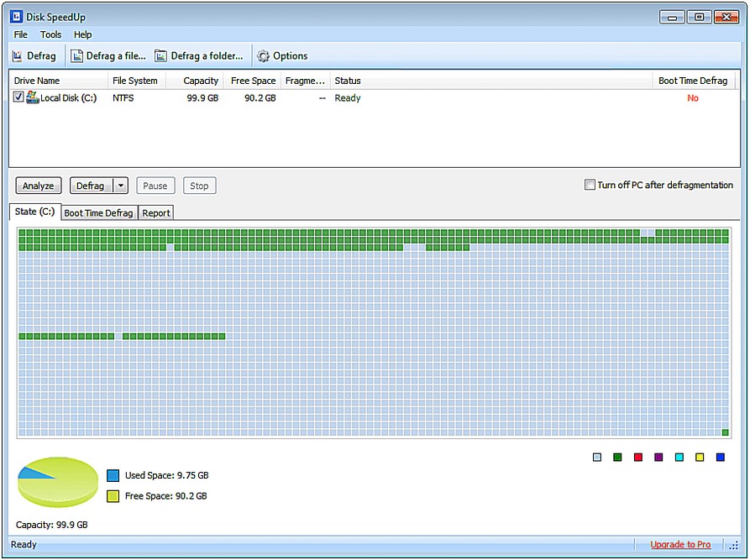Sort by the Free Space column header
Viewport: 750px width, 560px height.
tap(253, 81)
